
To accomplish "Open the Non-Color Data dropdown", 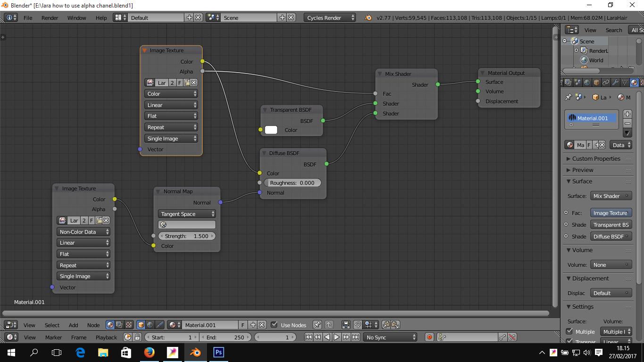I will click(84, 232).
